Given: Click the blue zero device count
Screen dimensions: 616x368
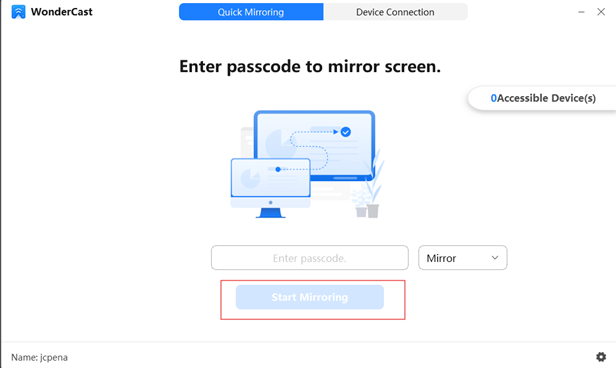Looking at the screenshot, I should pos(493,98).
